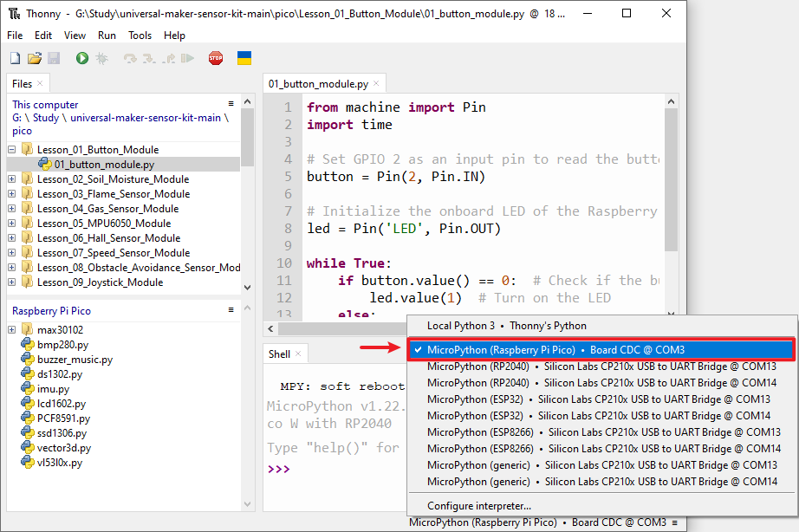Open the Run menu
The width and height of the screenshot is (799, 532).
tap(107, 36)
